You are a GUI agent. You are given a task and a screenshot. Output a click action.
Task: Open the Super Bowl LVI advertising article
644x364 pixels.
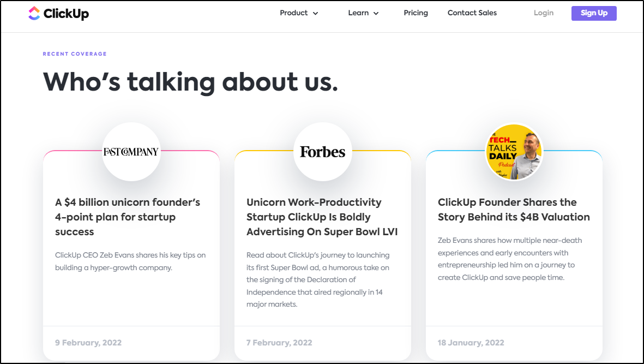(322, 217)
